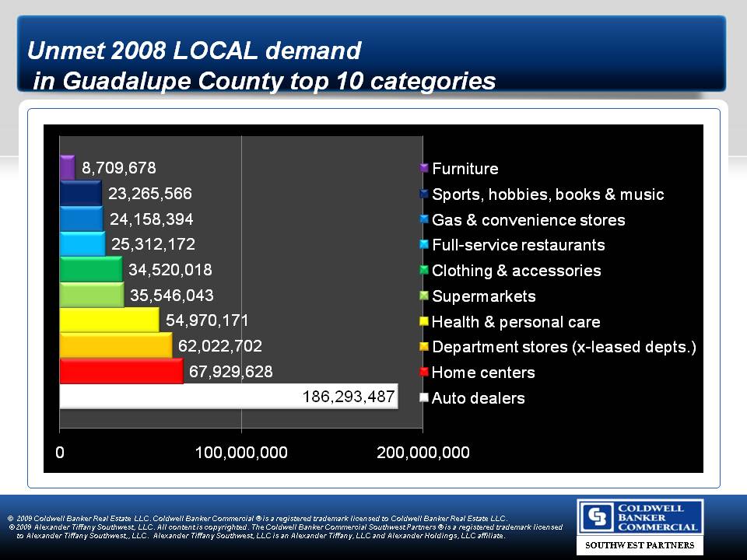The image size is (747, 560).
Task: Click the Coldwell Banker Commercial logo
Action: [639, 516]
